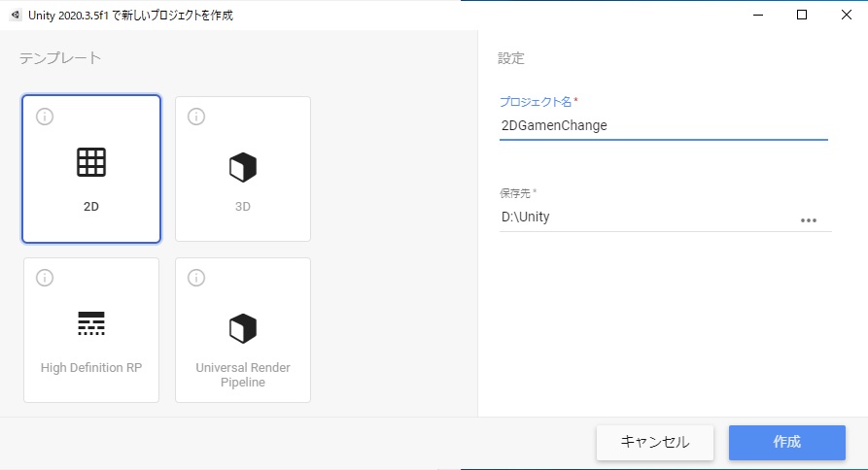Select the 2D grid template icon
Viewport: 868px width, 470px height.
91,162
